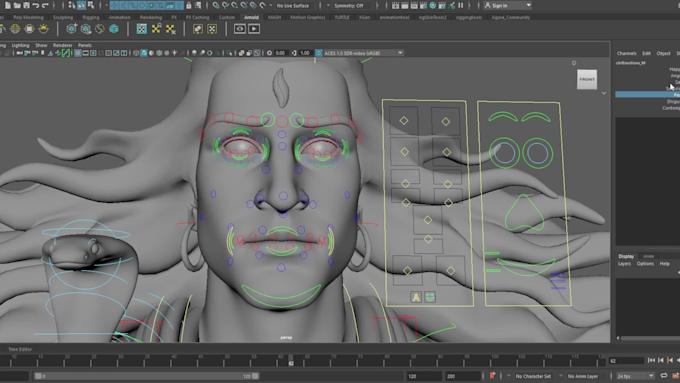The height and width of the screenshot is (383, 680).
Task: Click the globe-shaped Arnold shelf icon
Action: coord(114,29)
